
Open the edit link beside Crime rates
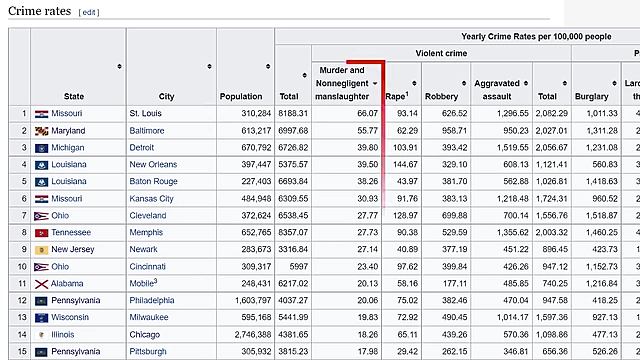[89, 12]
